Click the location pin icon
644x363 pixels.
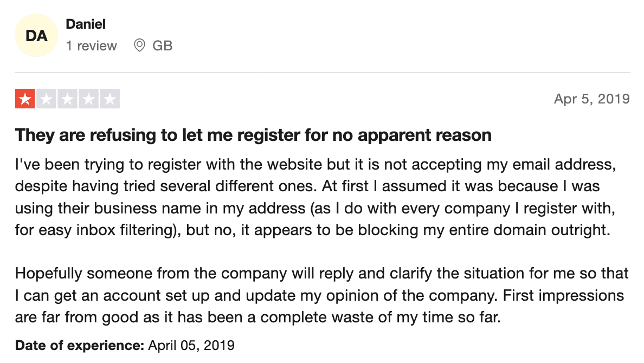coord(140,46)
